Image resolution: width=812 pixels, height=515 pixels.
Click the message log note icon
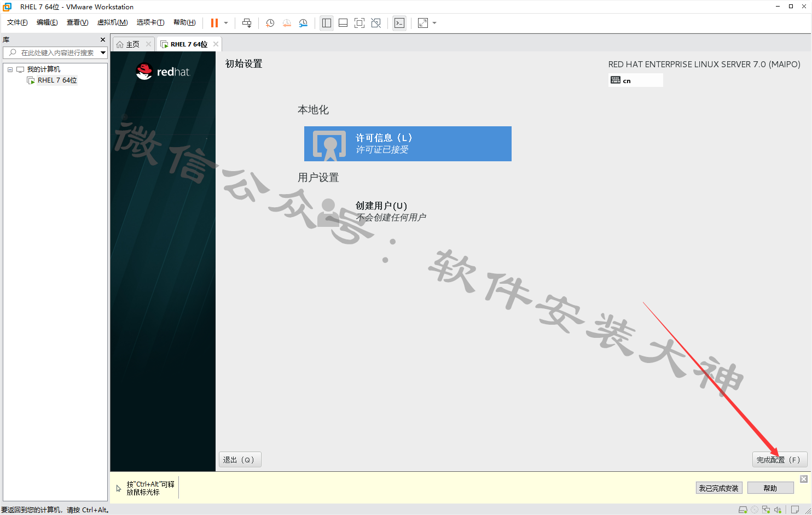(795, 510)
